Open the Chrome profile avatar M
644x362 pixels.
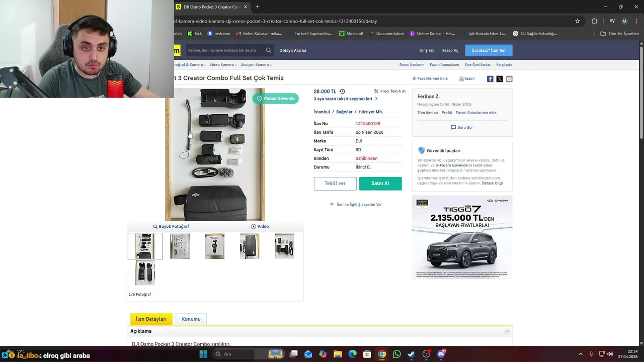pos(624,21)
